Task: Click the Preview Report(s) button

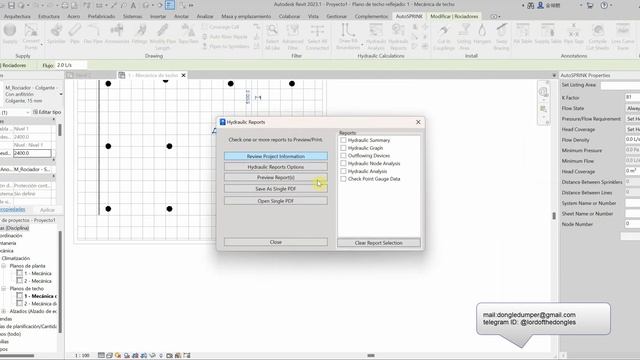Action: (x=276, y=178)
